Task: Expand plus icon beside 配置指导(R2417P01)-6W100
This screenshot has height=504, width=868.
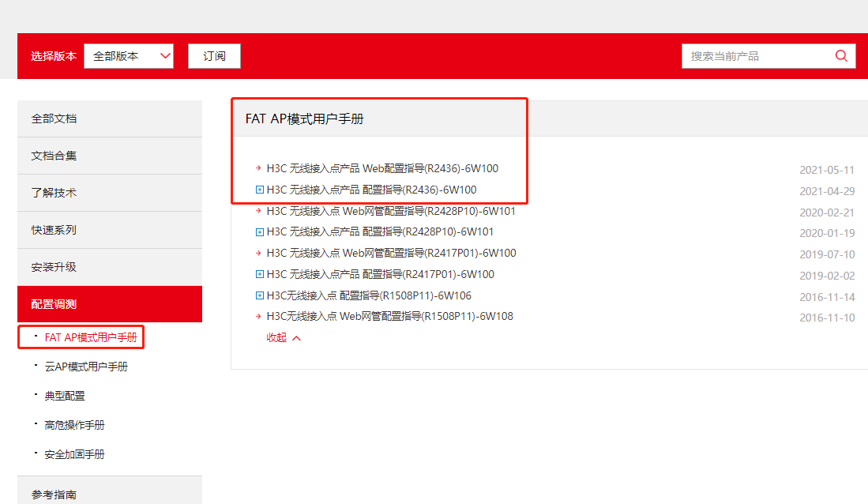Action: pos(259,274)
